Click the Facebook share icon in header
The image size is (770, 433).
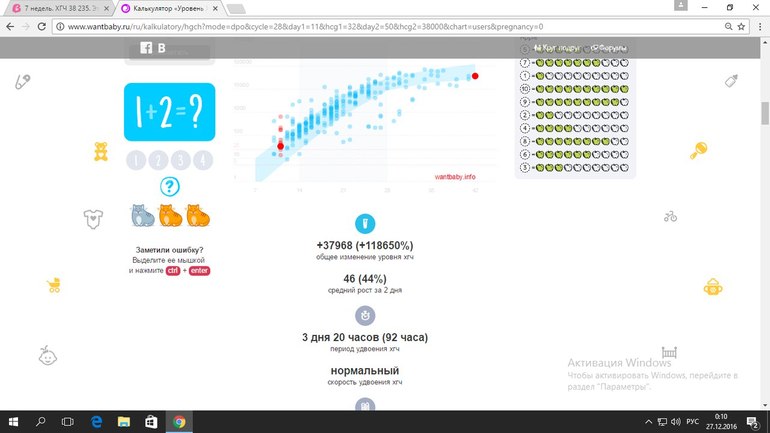coord(145,48)
